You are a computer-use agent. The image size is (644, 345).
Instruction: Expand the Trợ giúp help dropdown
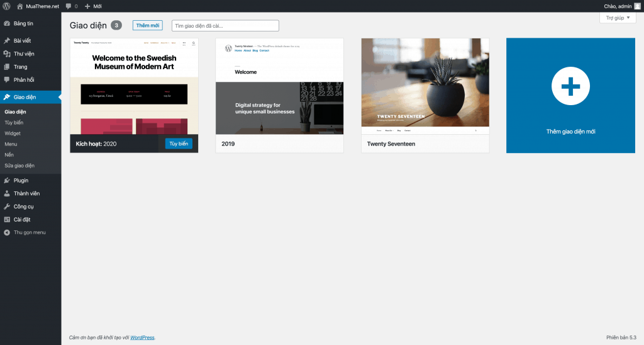click(x=618, y=18)
